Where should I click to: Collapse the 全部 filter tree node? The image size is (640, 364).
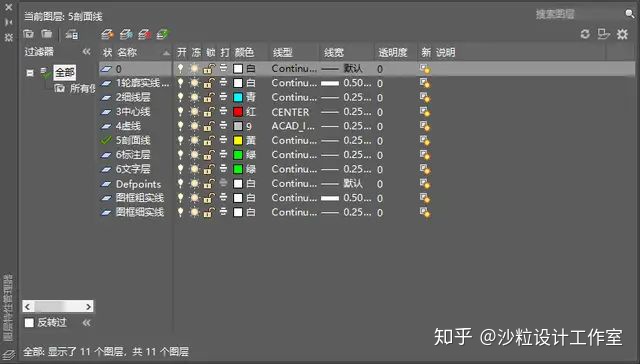click(x=30, y=73)
